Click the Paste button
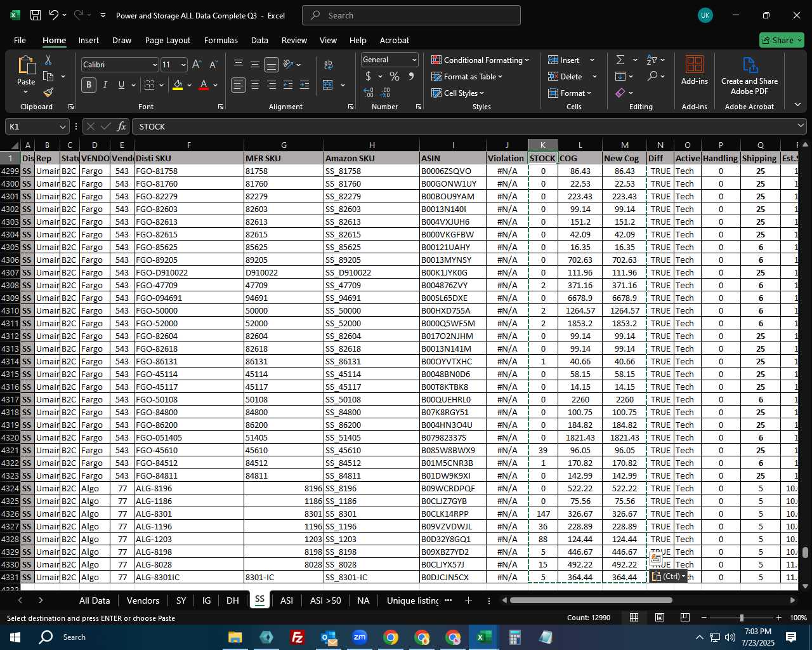 pos(26,75)
